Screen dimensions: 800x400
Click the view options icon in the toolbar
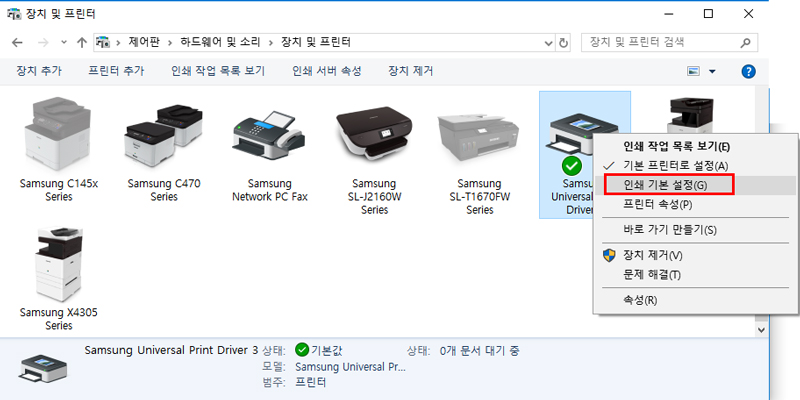(x=693, y=71)
